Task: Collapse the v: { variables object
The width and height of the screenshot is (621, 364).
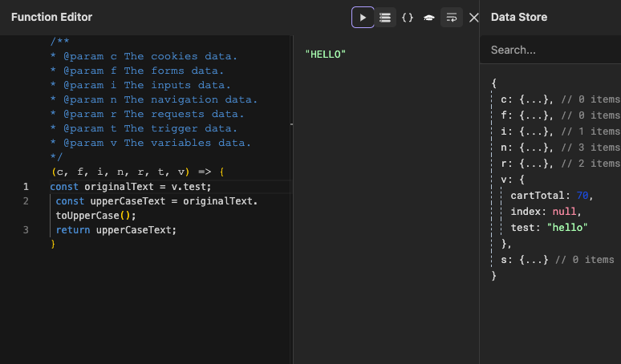Action: click(513, 180)
